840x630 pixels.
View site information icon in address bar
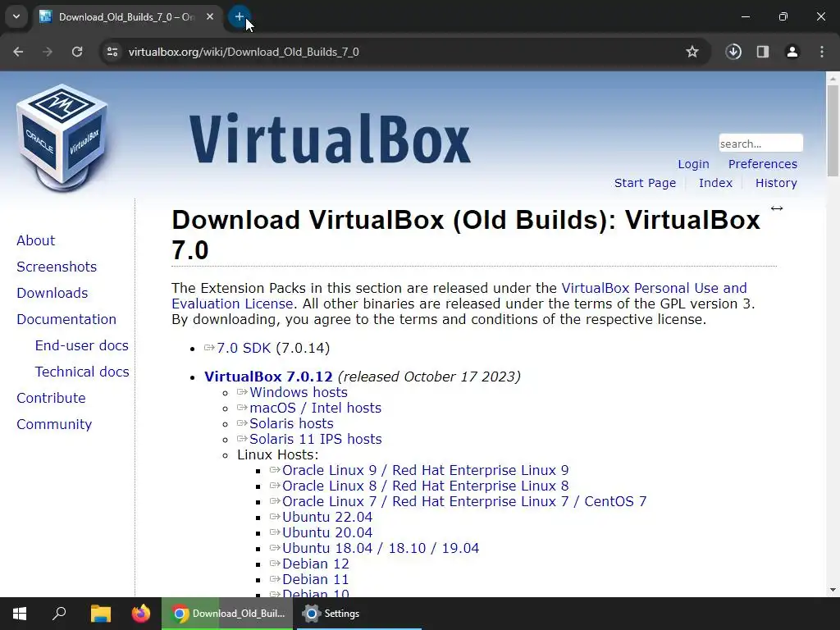click(112, 52)
